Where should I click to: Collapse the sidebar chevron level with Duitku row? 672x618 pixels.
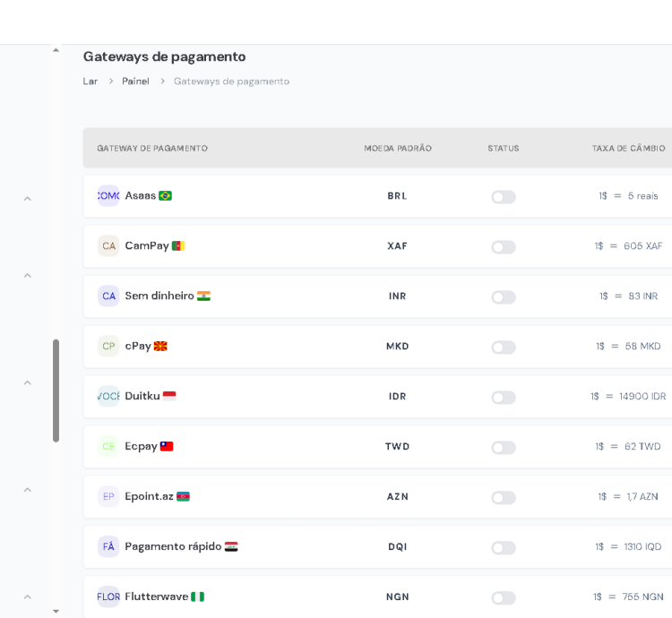click(x=28, y=382)
